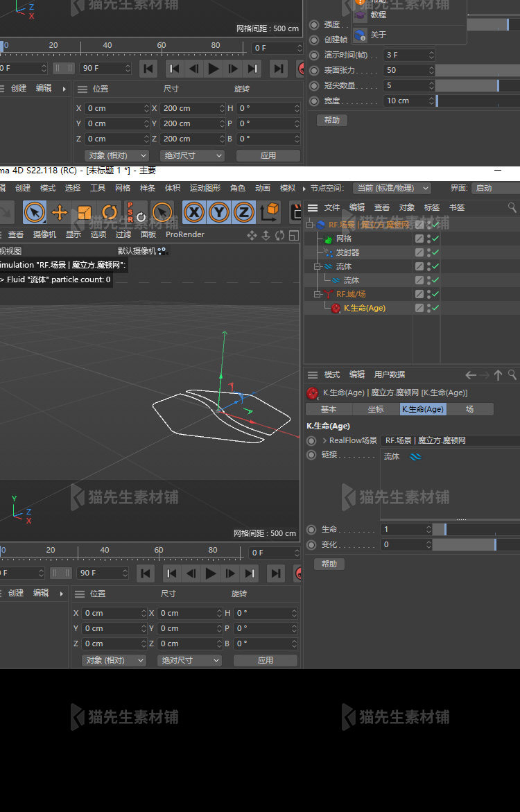Go to start frame in lower screenshot
Screen dimensions: 520x812
[x=146, y=573]
